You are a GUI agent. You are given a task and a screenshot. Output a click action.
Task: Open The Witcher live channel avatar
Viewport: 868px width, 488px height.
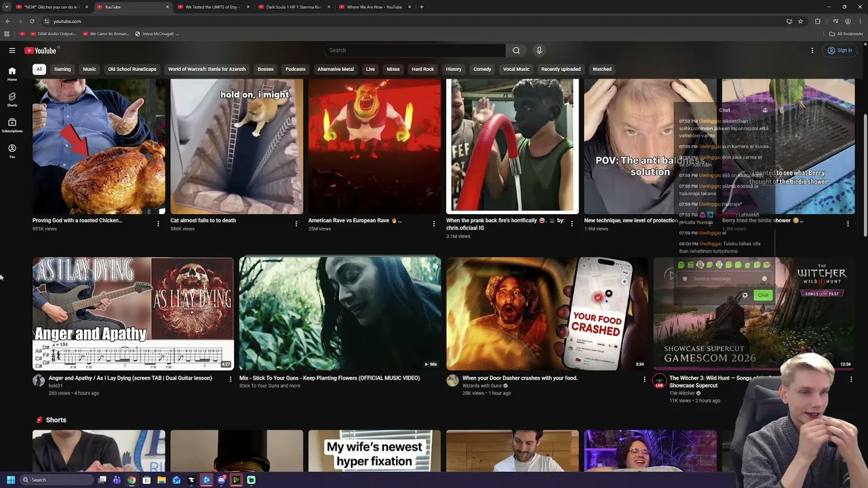[659, 382]
